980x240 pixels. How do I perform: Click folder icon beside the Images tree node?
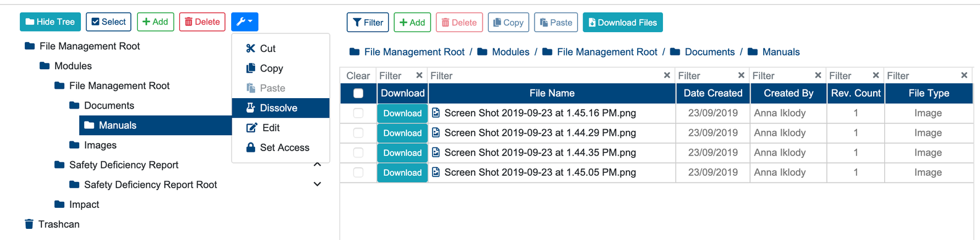74,145
